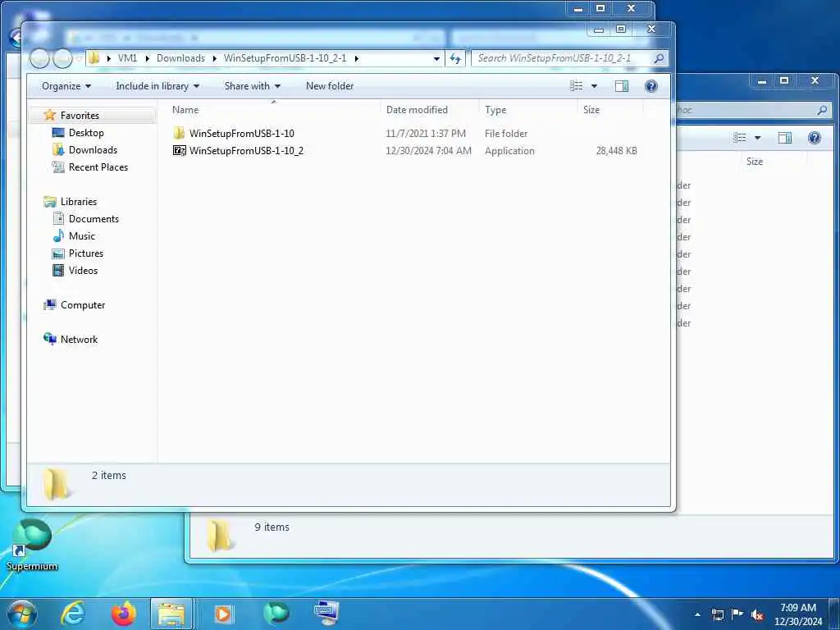Sort by the Type column header

(495, 110)
